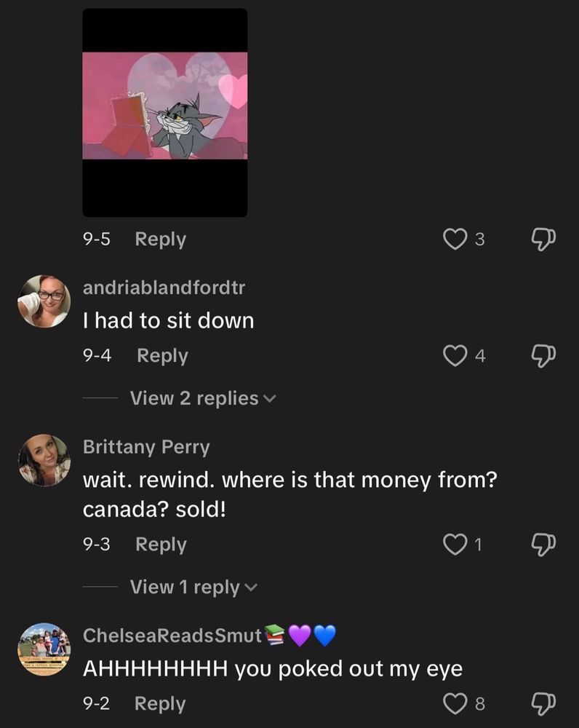Image resolution: width=579 pixels, height=728 pixels.
Task: Like andriablandfordtr's 'I had to sit down' comment
Action: (455, 356)
